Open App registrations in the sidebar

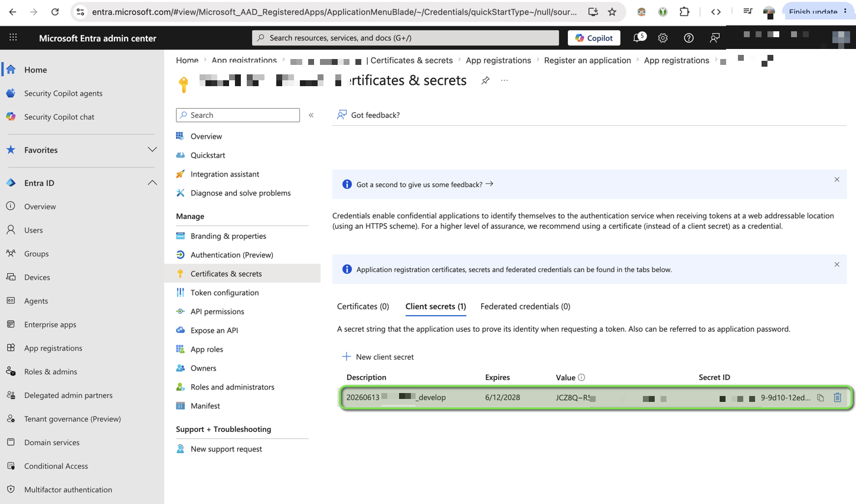tap(53, 348)
